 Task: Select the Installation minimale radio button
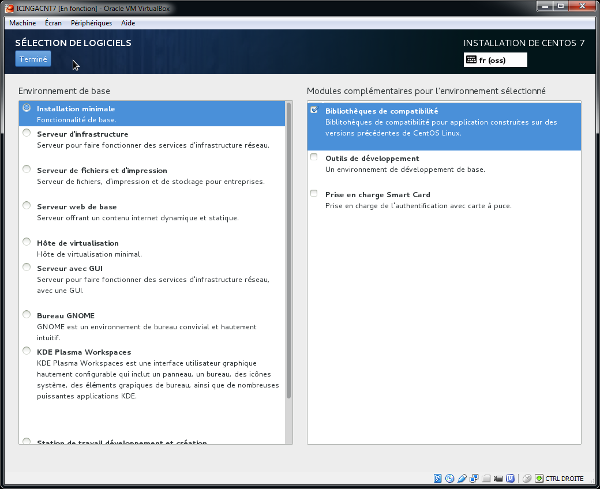click(26, 108)
